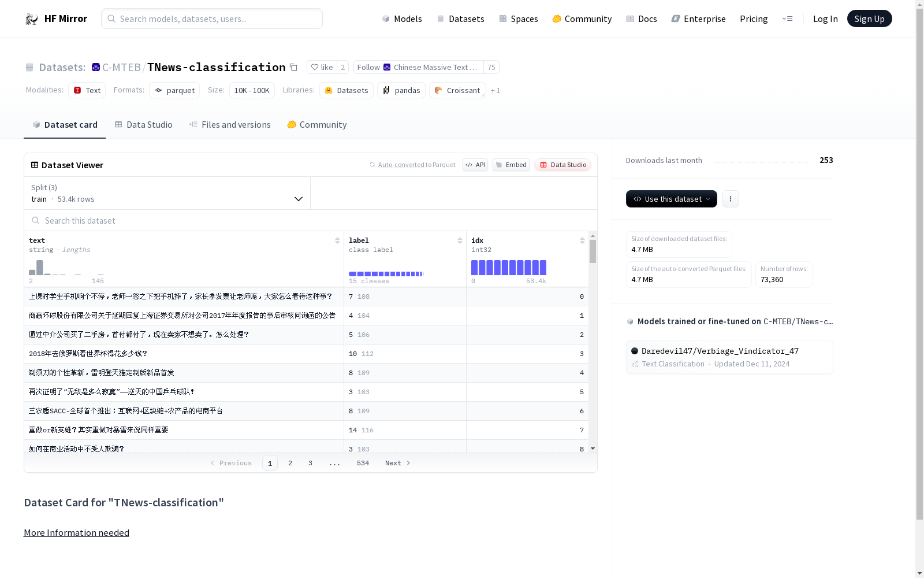Follow Chinese Massive Text organization

click(419, 67)
